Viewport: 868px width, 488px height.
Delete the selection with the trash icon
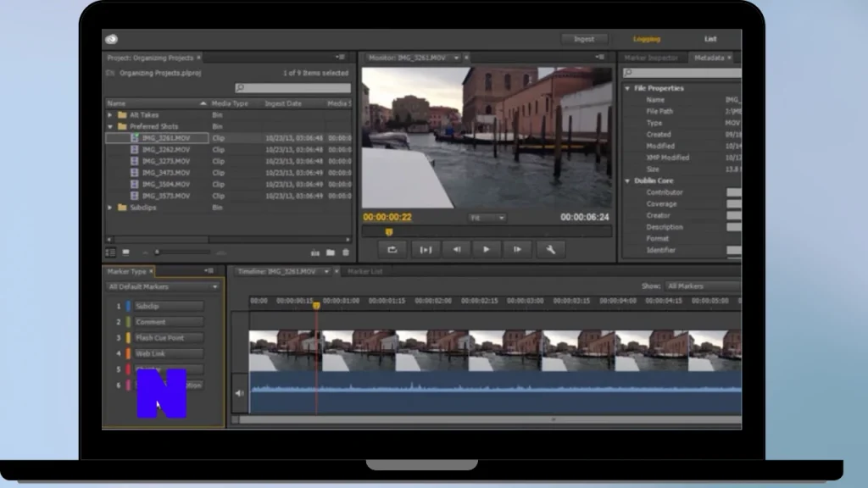pos(346,252)
